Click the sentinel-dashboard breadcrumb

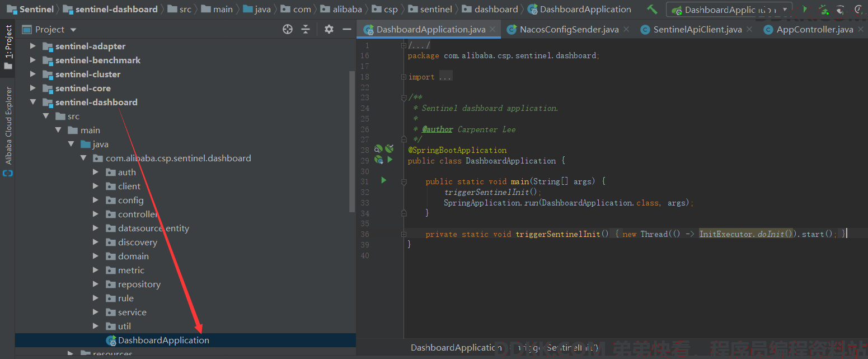click(116, 9)
